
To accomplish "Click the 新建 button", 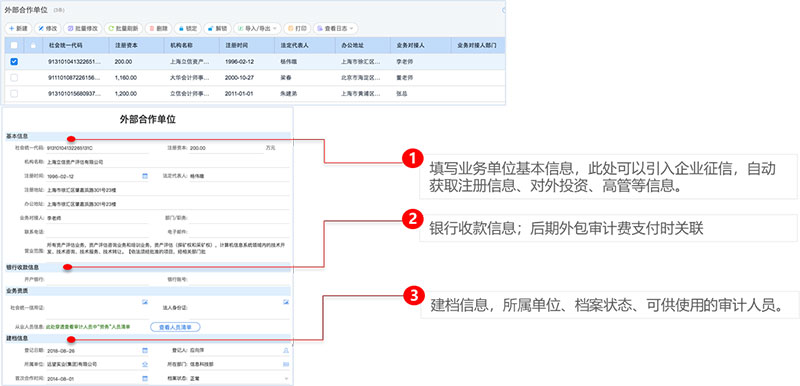I will tap(18, 29).
